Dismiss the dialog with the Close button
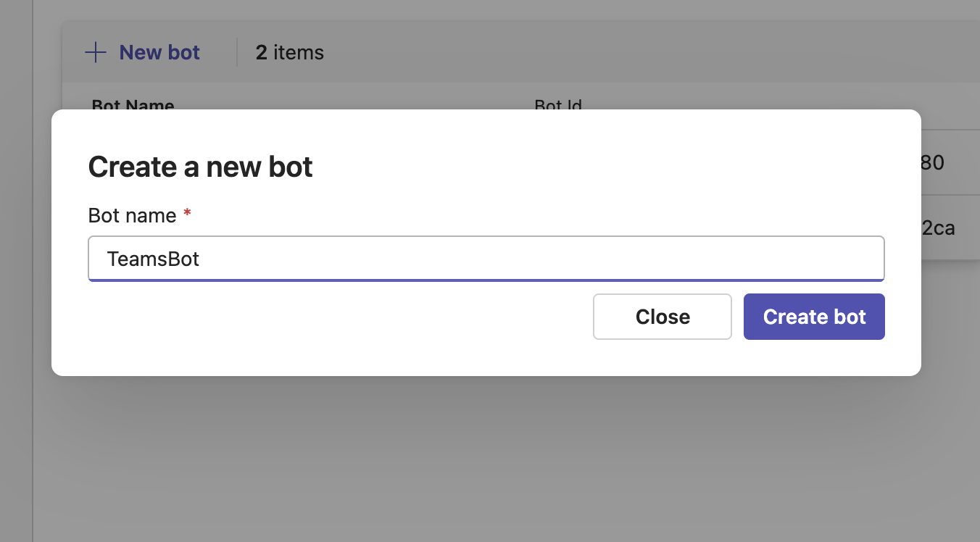Screen dimensions: 980x542 (663, 317)
